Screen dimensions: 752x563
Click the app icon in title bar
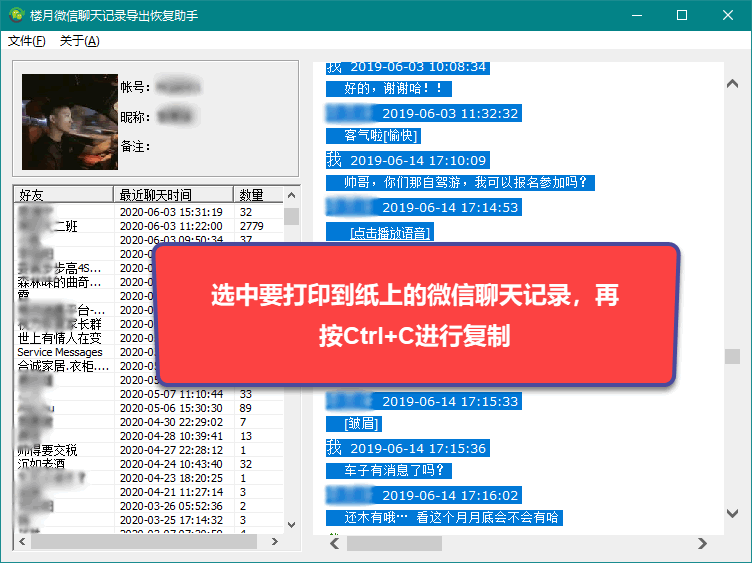[x=16, y=15]
